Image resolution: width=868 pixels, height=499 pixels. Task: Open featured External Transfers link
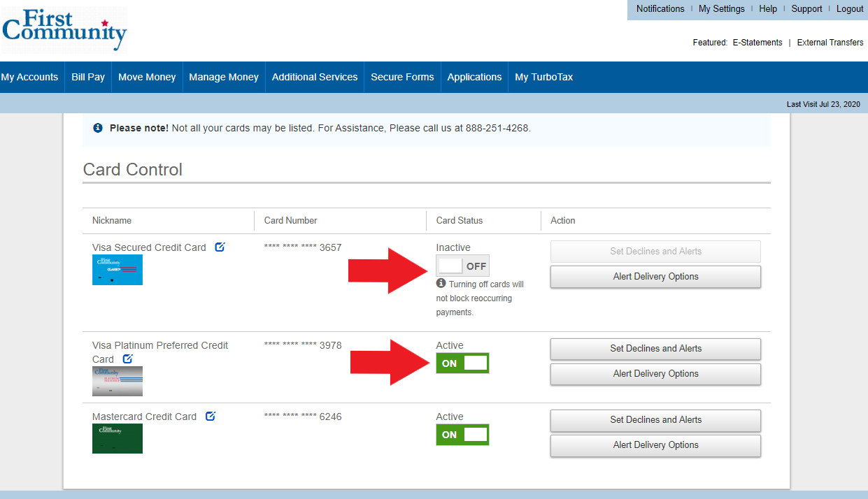coord(830,43)
